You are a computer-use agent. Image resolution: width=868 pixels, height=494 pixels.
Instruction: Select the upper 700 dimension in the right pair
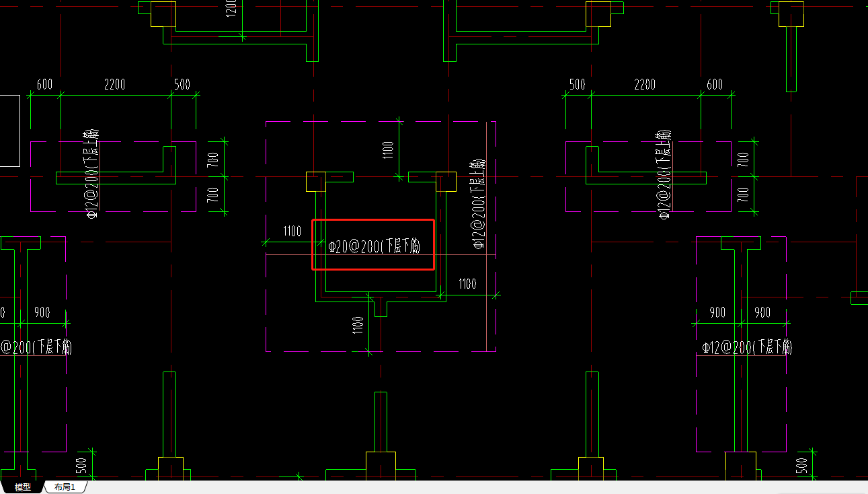click(743, 160)
